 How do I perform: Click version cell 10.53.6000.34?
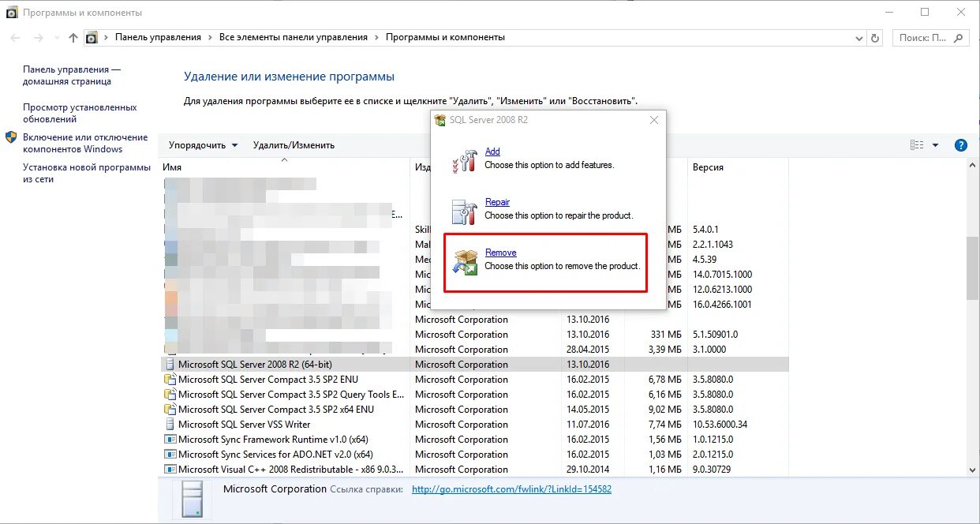pyautogui.click(x=720, y=425)
